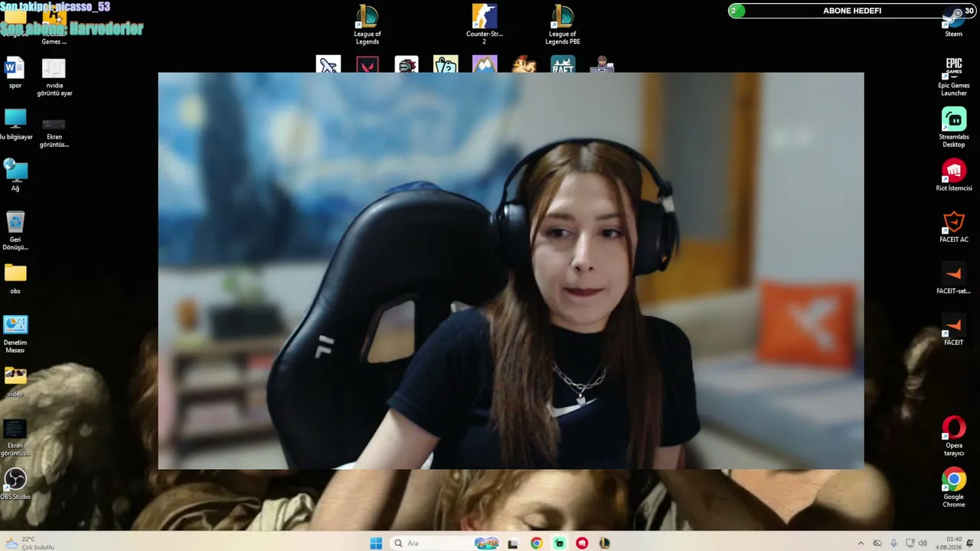Open the FACEIT AC shortcut
The image size is (980, 551).
coord(954,227)
